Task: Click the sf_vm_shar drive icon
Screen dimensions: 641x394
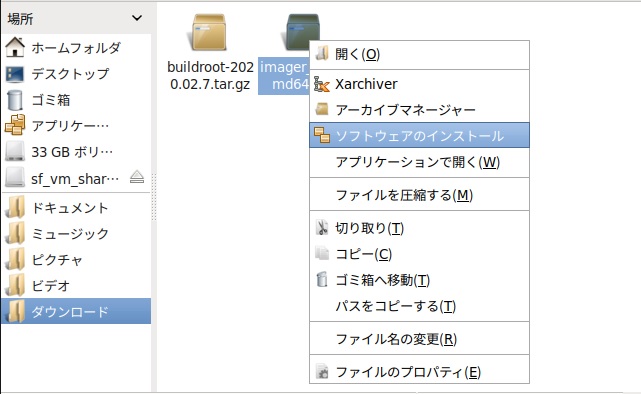Action: tap(15, 178)
